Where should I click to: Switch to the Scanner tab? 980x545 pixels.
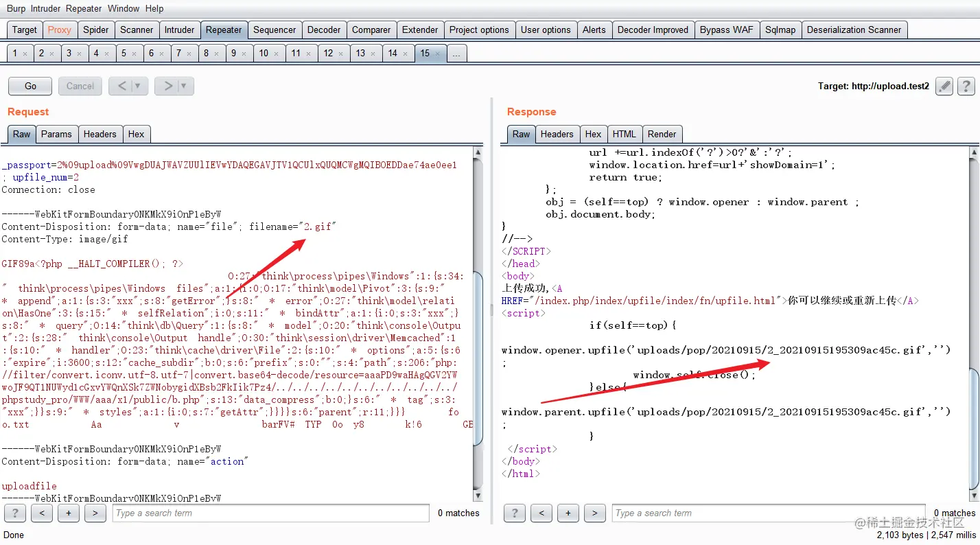pos(137,30)
